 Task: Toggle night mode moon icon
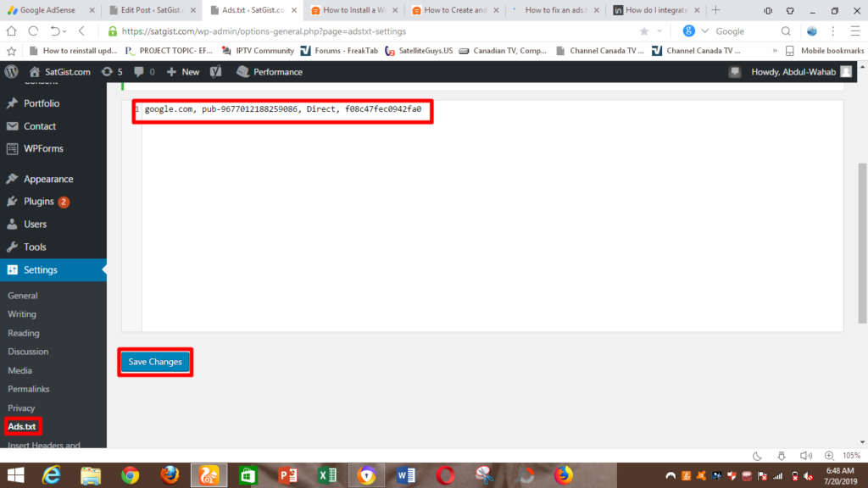[x=757, y=456]
